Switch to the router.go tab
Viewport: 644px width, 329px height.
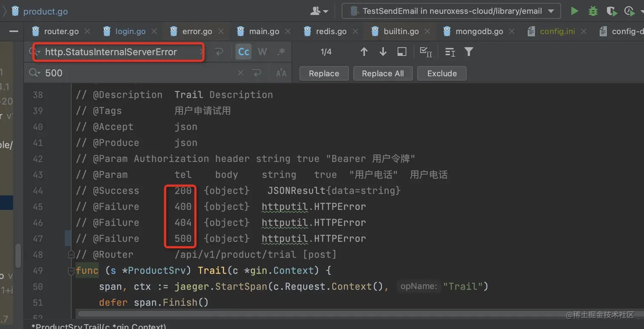pos(61,31)
